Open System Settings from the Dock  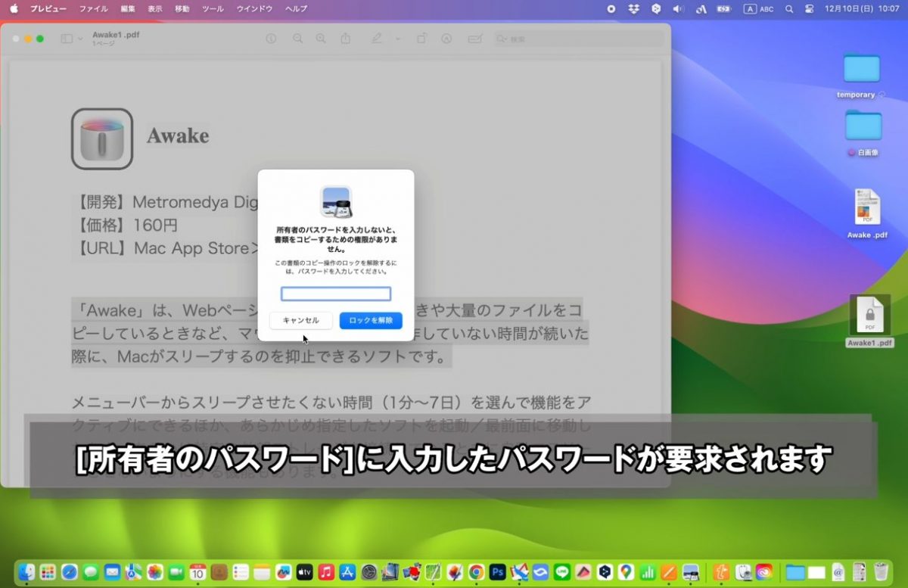(369, 571)
